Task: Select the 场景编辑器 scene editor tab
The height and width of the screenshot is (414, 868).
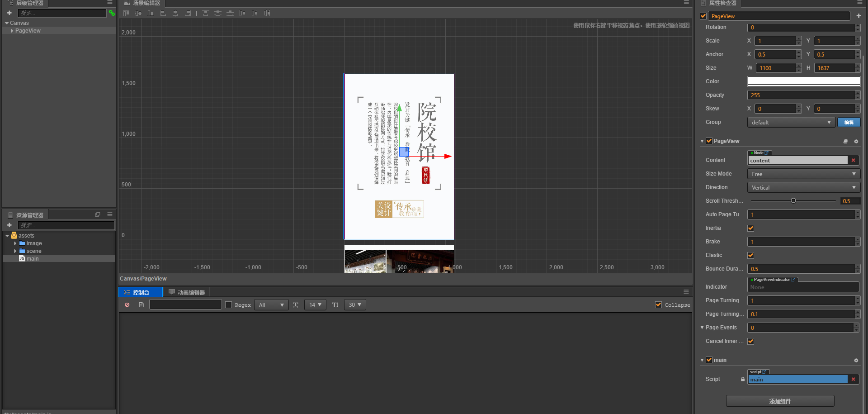Action: tap(142, 3)
